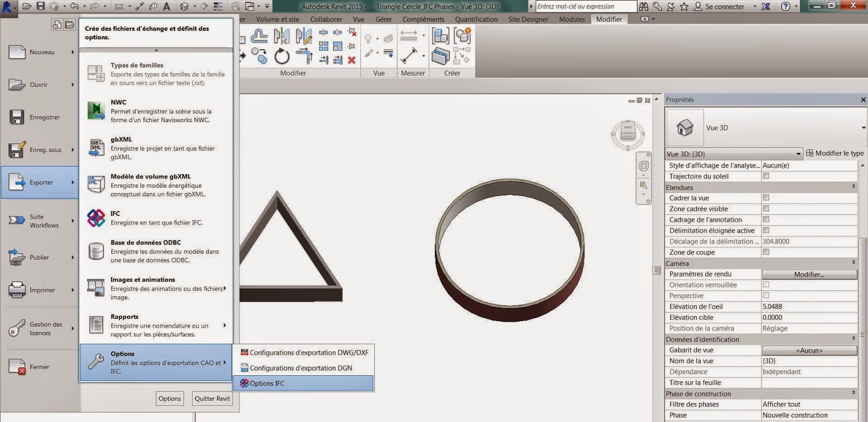Show open documents folder icon

pyautogui.click(x=69, y=25)
